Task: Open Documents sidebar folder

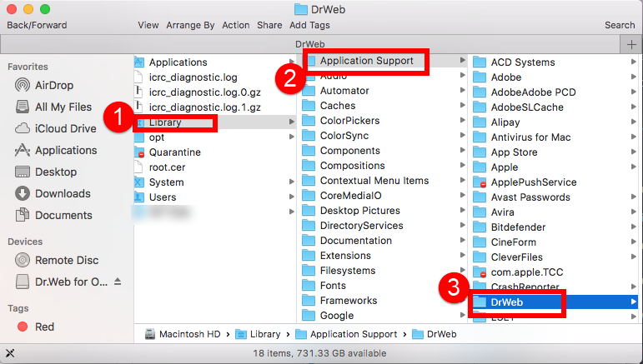Action: [x=53, y=216]
